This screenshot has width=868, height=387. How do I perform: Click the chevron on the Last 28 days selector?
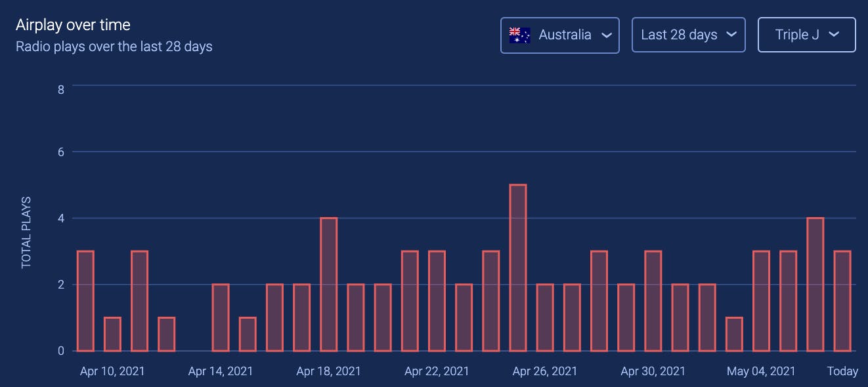pos(732,35)
